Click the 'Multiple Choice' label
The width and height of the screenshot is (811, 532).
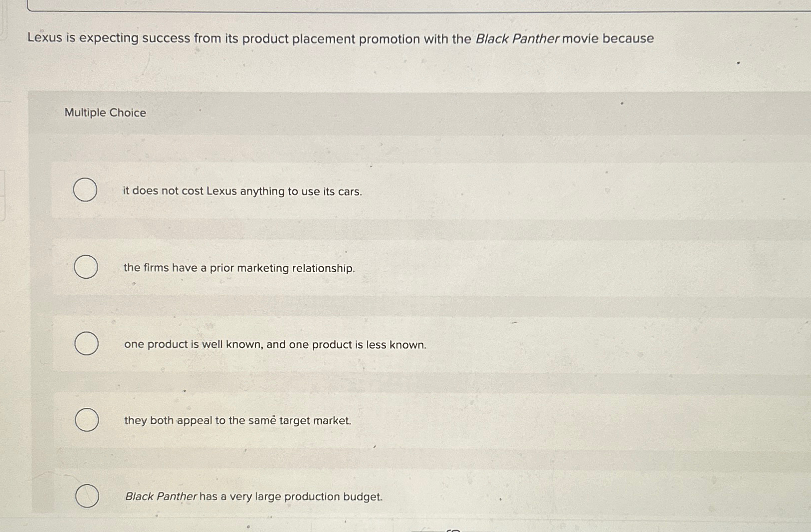click(105, 113)
